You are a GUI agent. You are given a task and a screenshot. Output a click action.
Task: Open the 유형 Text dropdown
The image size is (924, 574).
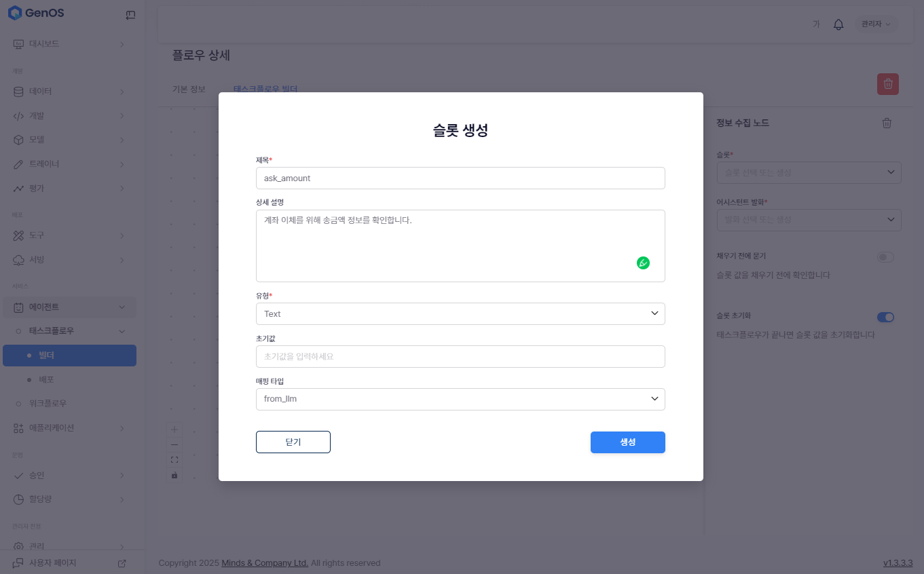pos(460,313)
